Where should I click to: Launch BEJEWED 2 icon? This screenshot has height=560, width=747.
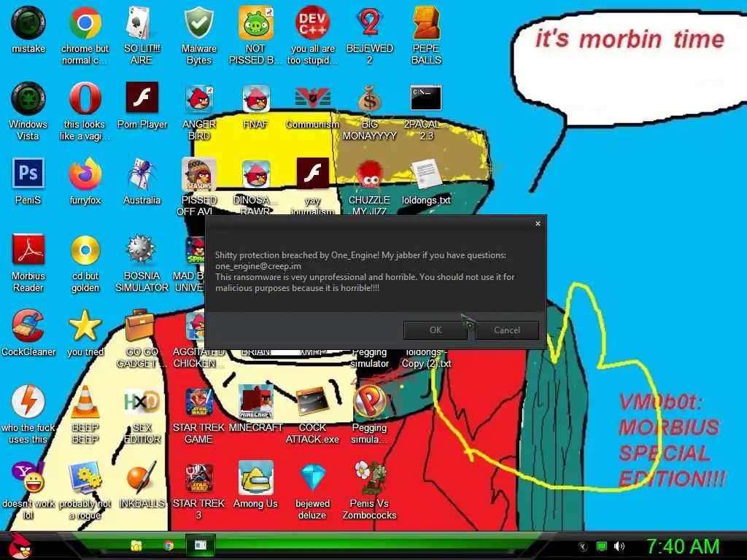tap(370, 23)
